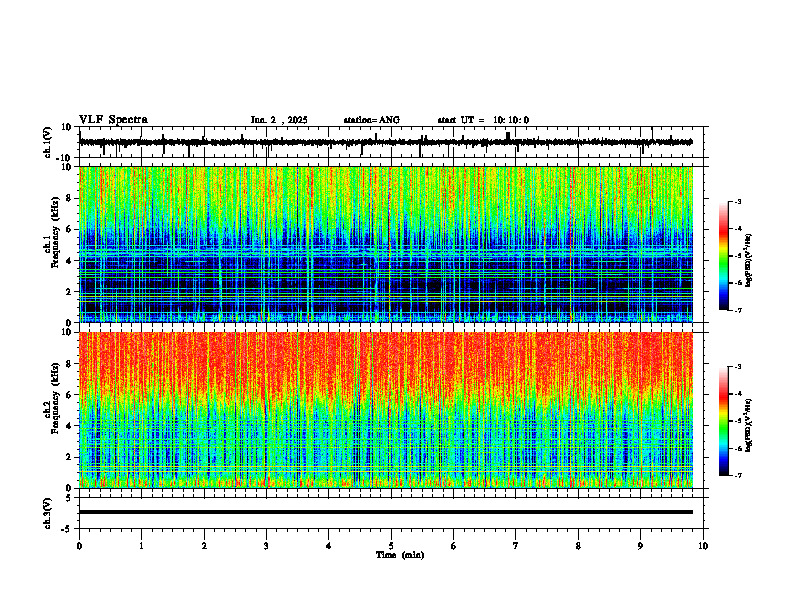
Task: Click the "Time (min)" axis label
Action: [400, 555]
